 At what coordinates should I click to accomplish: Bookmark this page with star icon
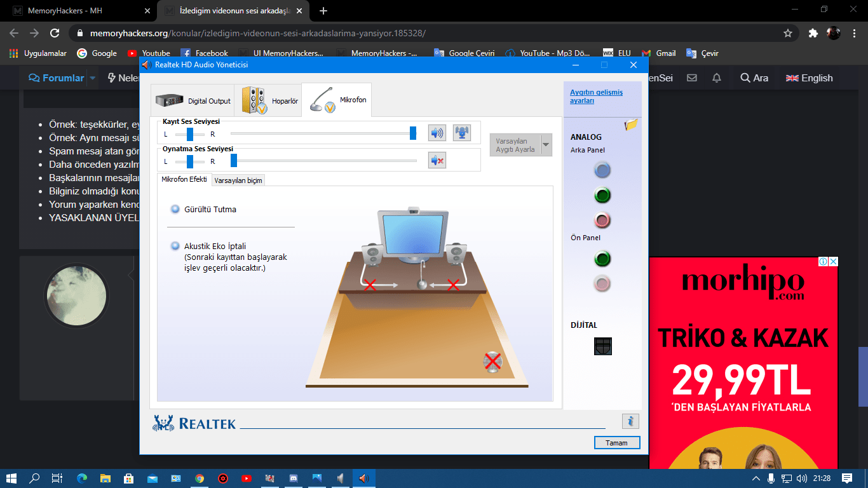[x=788, y=33]
